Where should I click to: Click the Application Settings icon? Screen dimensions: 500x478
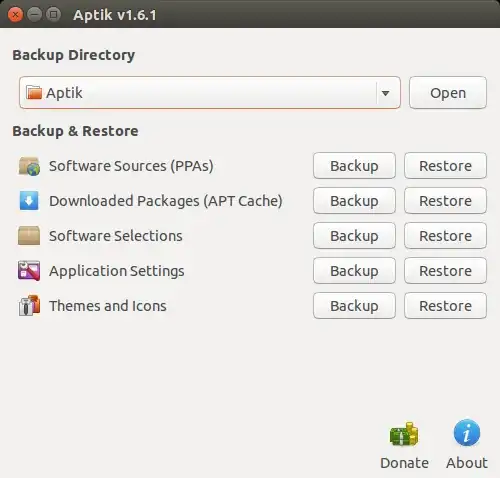[x=29, y=271]
